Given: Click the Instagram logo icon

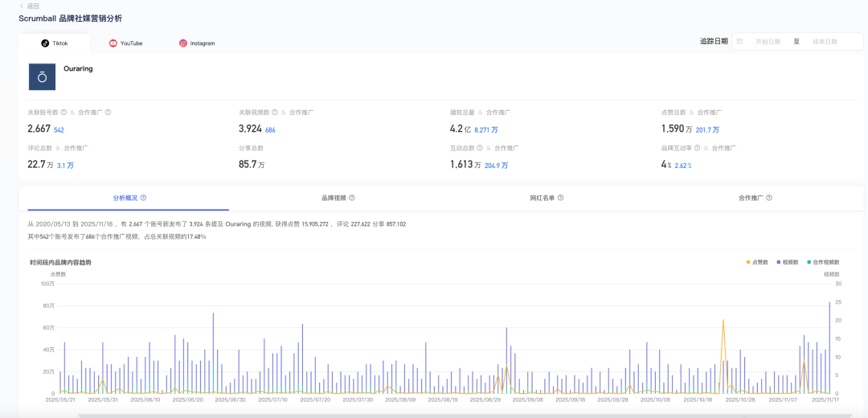Looking at the screenshot, I should [x=182, y=43].
